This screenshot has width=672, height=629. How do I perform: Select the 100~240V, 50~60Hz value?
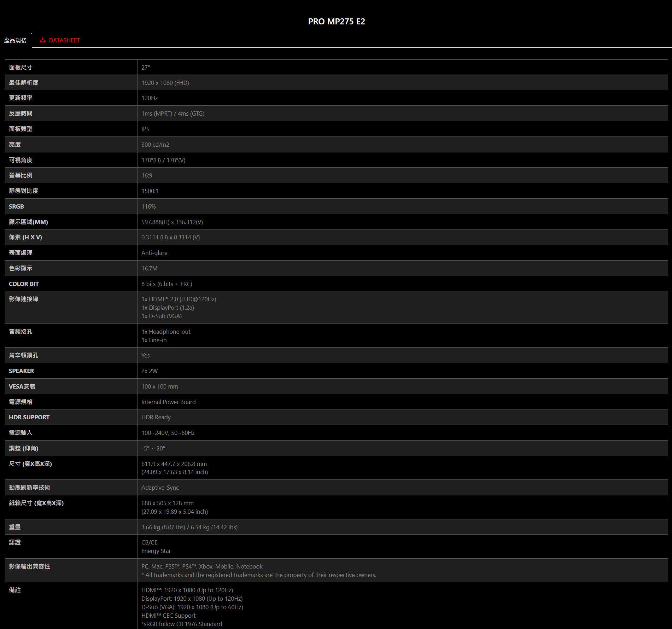click(x=168, y=433)
